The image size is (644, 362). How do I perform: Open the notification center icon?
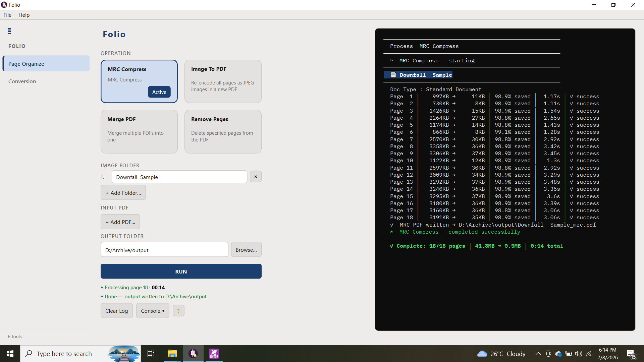click(x=631, y=354)
